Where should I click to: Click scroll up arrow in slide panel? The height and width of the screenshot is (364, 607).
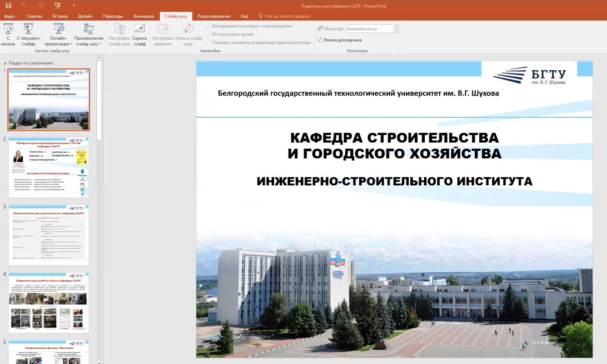pyautogui.click(x=99, y=57)
